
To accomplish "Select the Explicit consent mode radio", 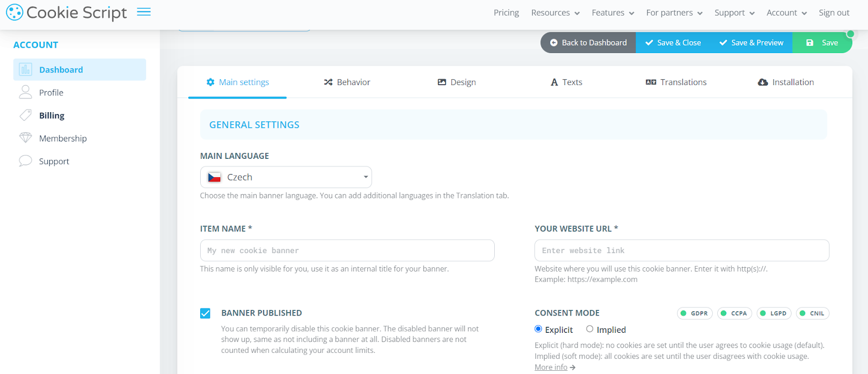I will click(x=538, y=329).
